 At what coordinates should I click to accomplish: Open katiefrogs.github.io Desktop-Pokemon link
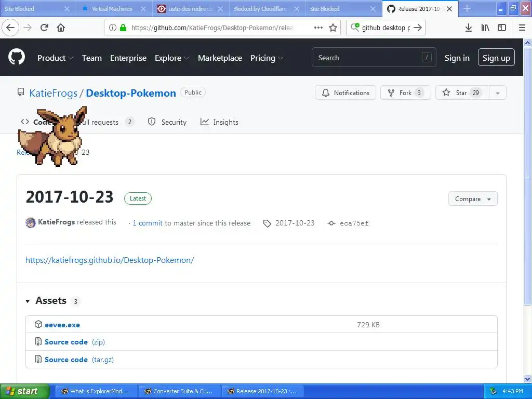point(110,260)
